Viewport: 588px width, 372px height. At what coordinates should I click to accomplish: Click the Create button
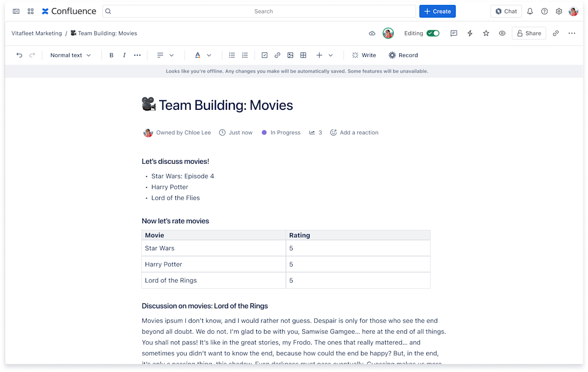click(x=438, y=11)
